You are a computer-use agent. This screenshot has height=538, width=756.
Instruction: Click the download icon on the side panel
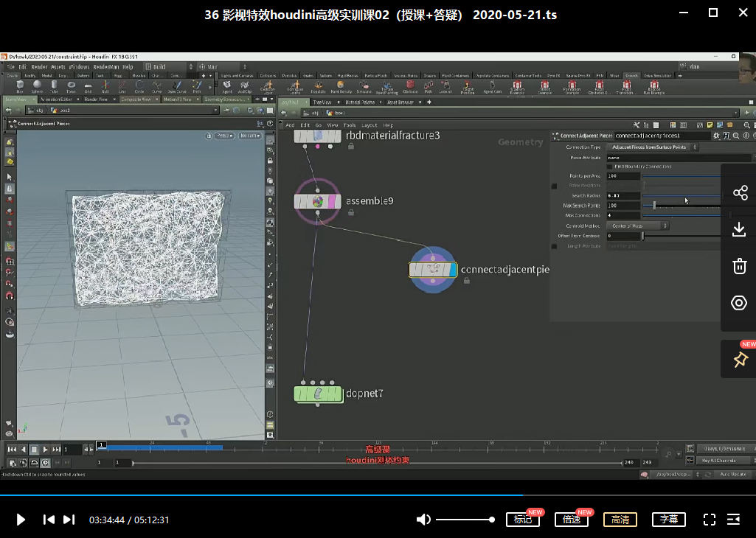740,230
